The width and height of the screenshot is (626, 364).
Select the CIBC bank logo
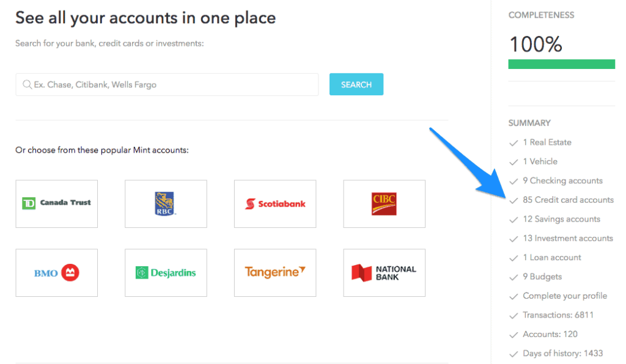click(x=384, y=203)
